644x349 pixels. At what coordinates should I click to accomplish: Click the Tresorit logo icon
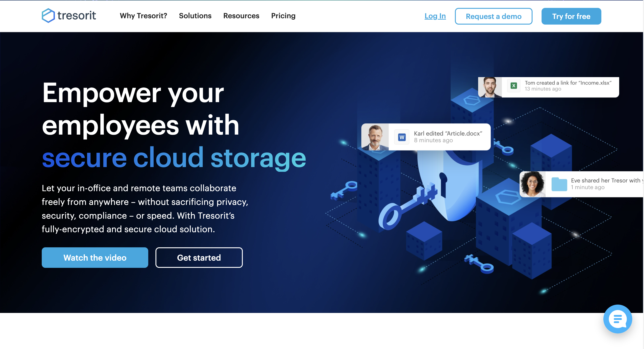pyautogui.click(x=46, y=16)
